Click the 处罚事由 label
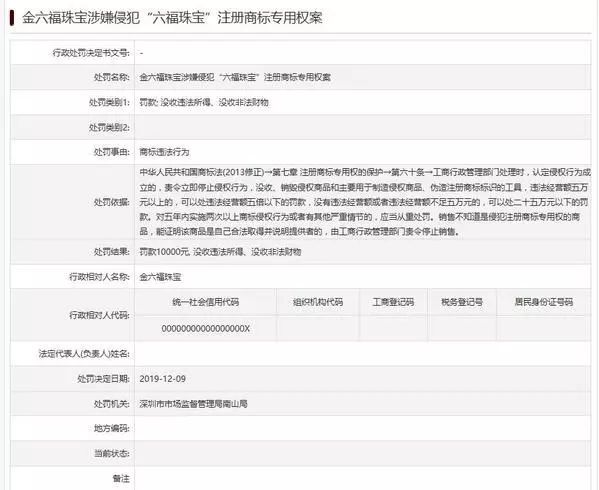 pos(112,152)
